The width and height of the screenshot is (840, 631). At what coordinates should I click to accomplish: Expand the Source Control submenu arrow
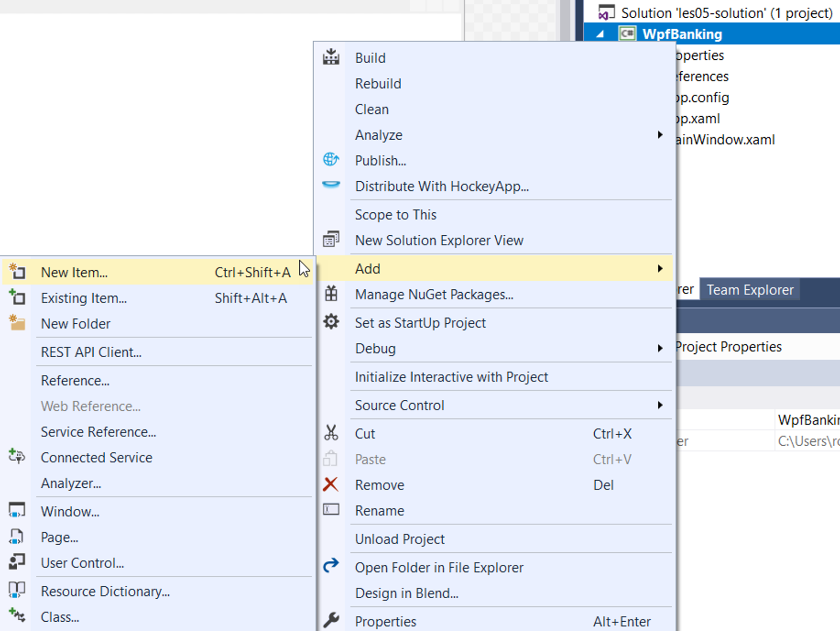pos(660,405)
